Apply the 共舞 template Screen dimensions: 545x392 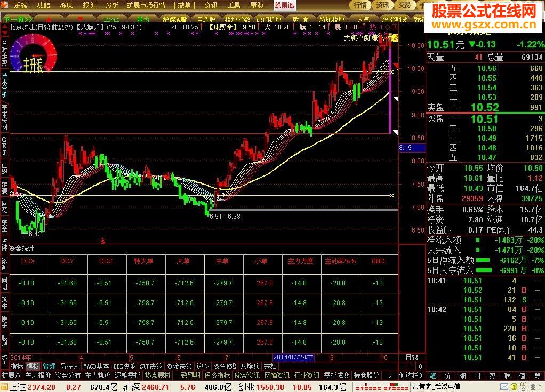(270, 366)
